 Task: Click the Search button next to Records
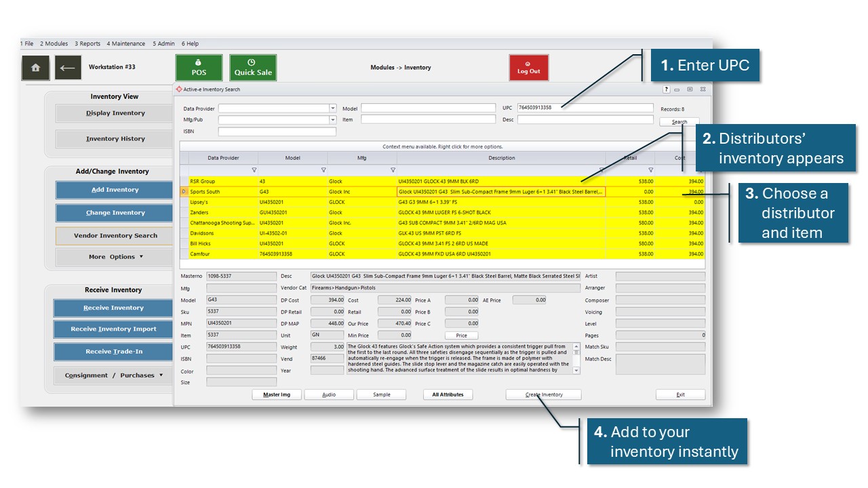[679, 121]
